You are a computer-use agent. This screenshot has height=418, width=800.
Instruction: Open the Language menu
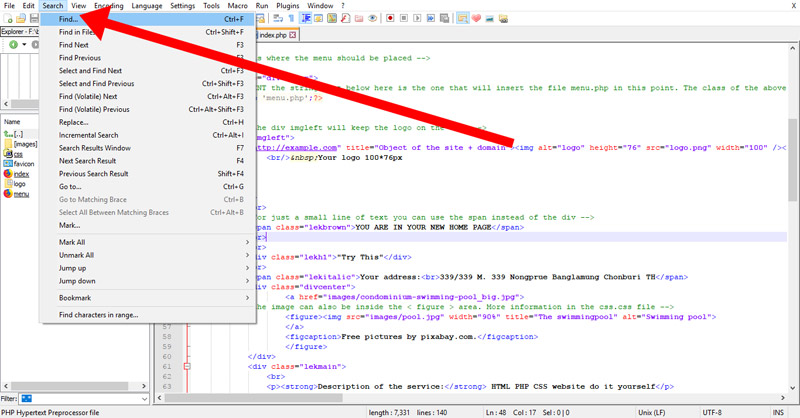[x=146, y=6]
